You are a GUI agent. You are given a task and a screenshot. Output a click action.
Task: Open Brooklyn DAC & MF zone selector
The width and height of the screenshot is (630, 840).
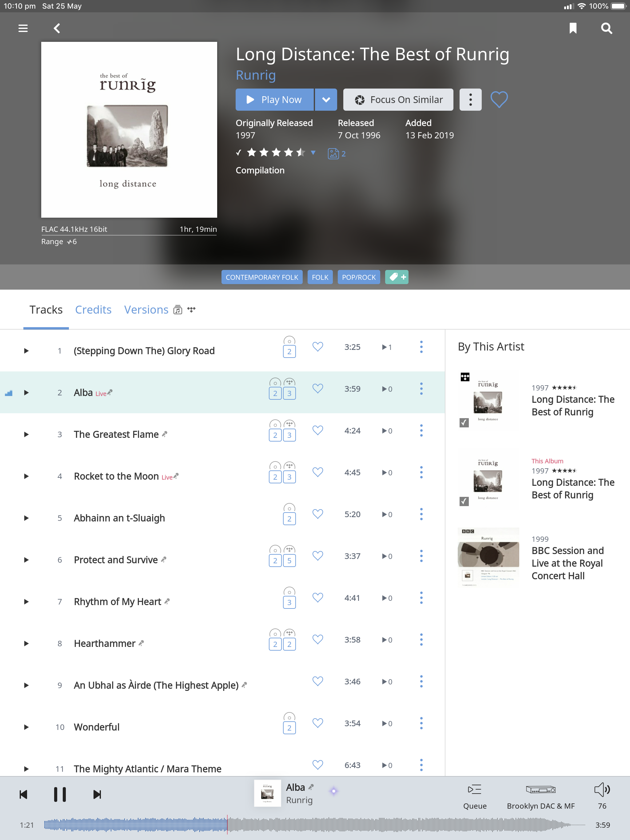click(541, 797)
